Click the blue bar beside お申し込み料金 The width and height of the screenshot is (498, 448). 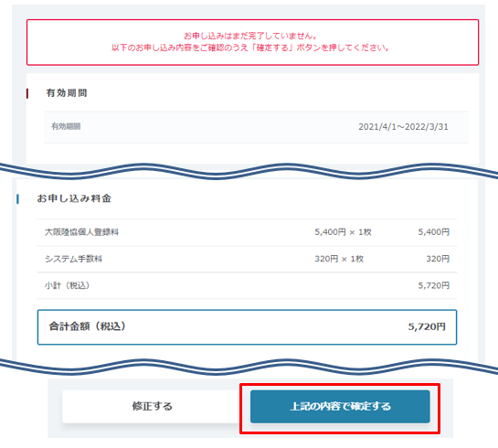(x=17, y=199)
